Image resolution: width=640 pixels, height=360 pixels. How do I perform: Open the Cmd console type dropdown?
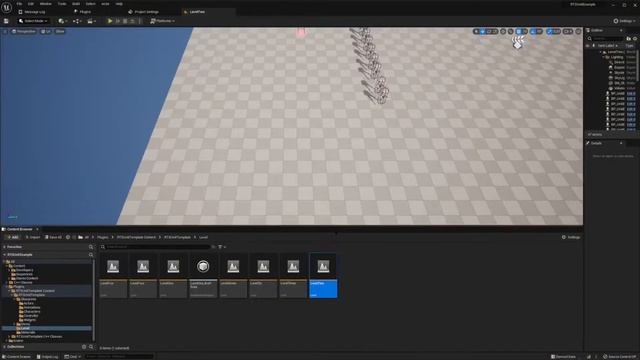[x=73, y=357]
